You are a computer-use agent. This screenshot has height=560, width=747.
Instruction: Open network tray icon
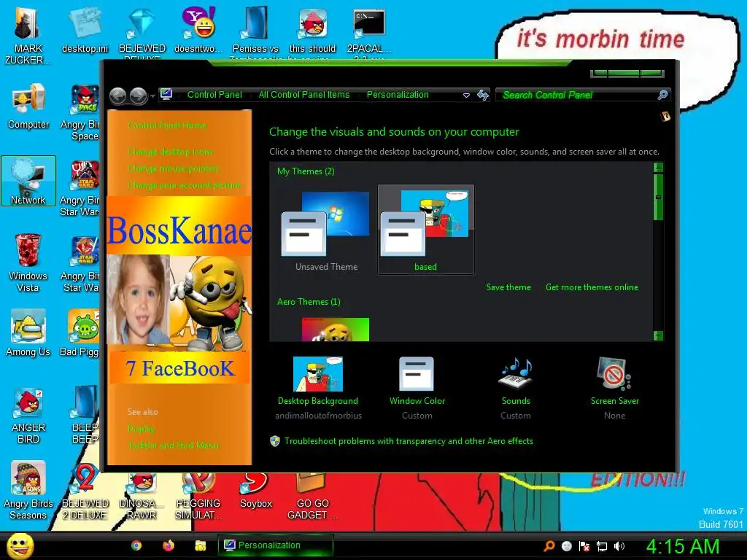click(x=602, y=546)
